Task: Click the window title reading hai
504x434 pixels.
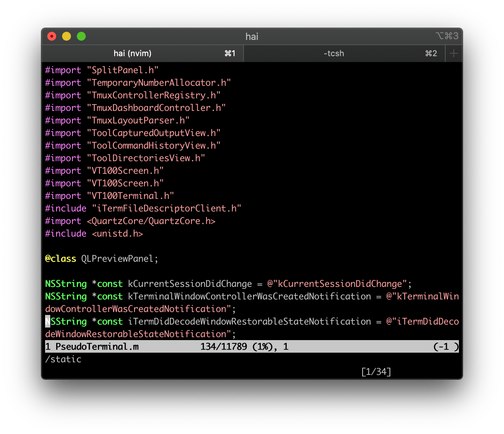Action: pos(252,37)
